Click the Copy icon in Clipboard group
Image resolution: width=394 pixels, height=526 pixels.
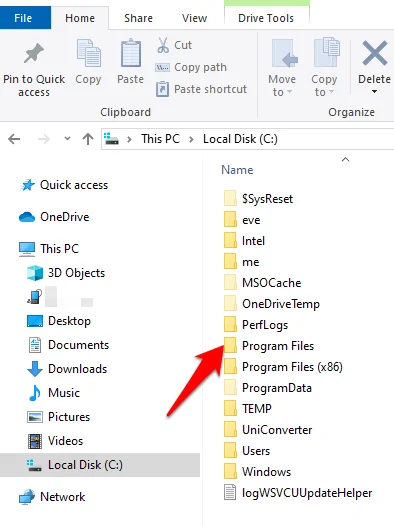[x=88, y=53]
